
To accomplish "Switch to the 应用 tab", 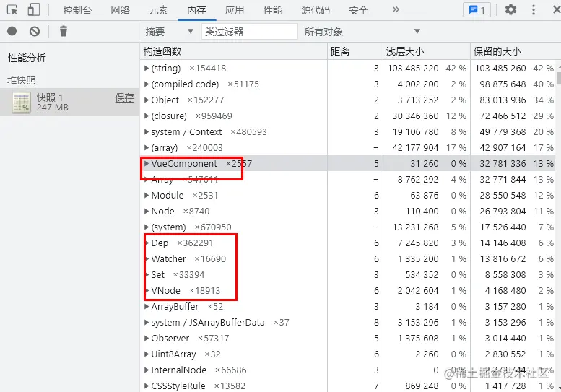I will tap(235, 10).
